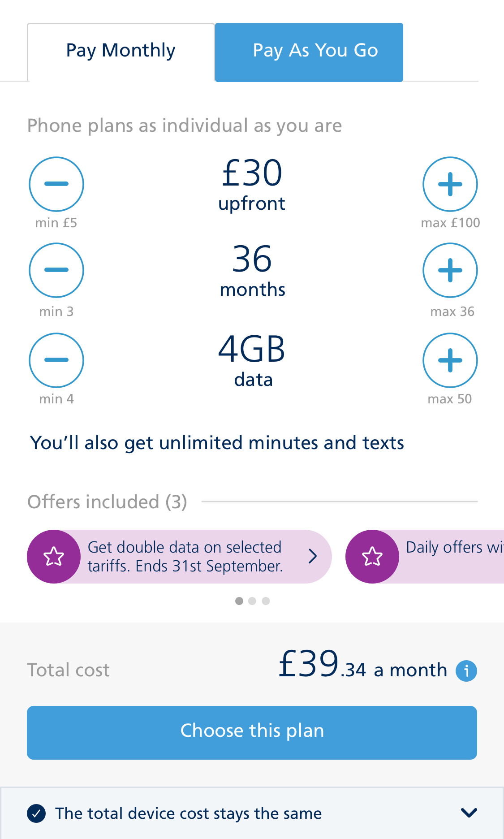
Task: Open the Daily offers card
Action: click(452, 557)
